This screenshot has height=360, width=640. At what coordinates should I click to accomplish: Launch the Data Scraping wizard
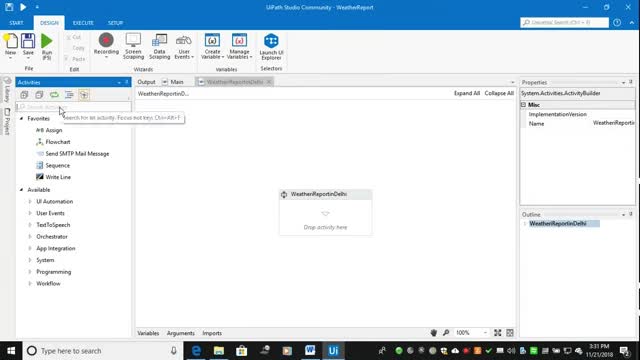pos(160,46)
